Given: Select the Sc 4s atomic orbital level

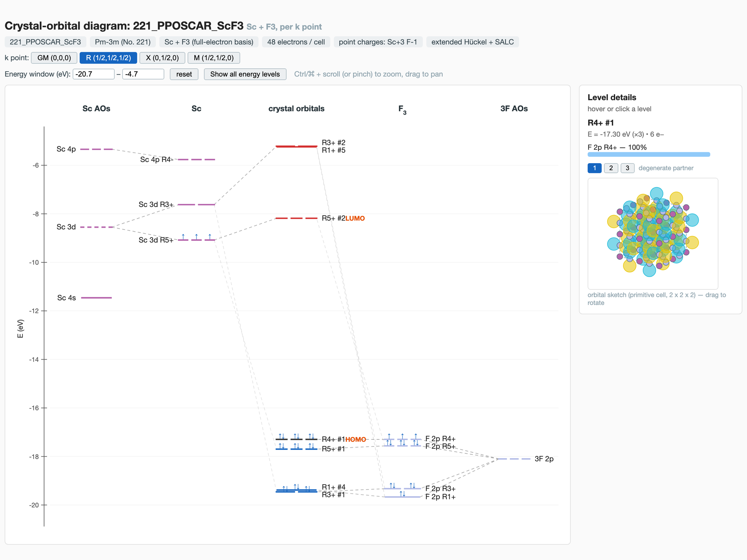Looking at the screenshot, I should pos(97,298).
